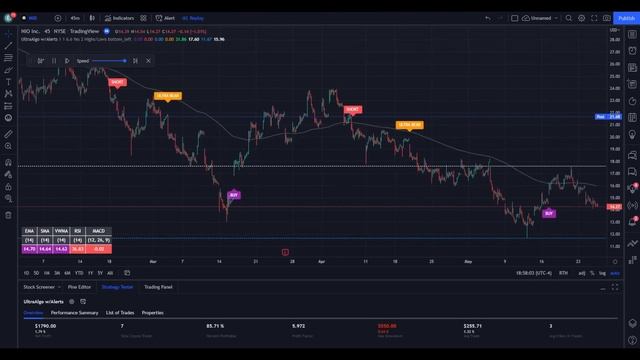The width and height of the screenshot is (640, 360).
Task: Select the zoom-in tool in the left toolbar
Action: (8, 146)
